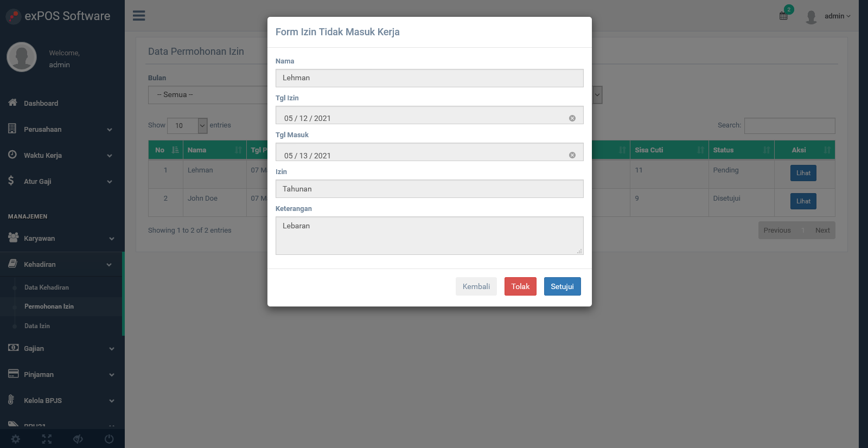Sort table by Status column header
This screenshot has height=448, width=868.
coord(741,150)
